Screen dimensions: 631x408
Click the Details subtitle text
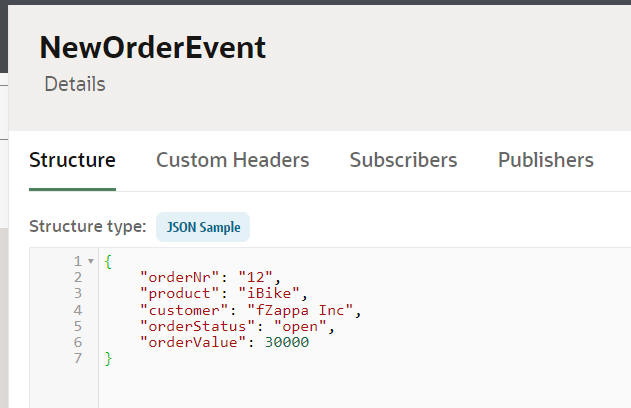point(75,84)
